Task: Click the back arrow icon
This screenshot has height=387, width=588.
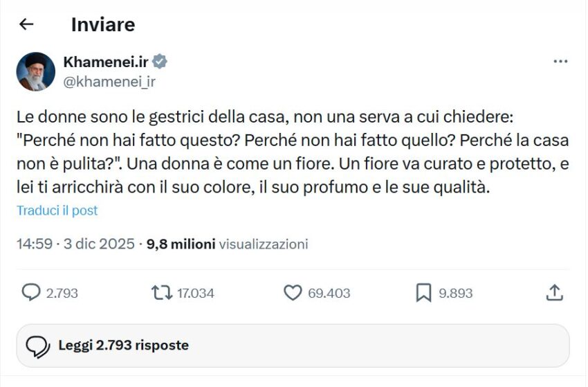Action: [x=26, y=25]
